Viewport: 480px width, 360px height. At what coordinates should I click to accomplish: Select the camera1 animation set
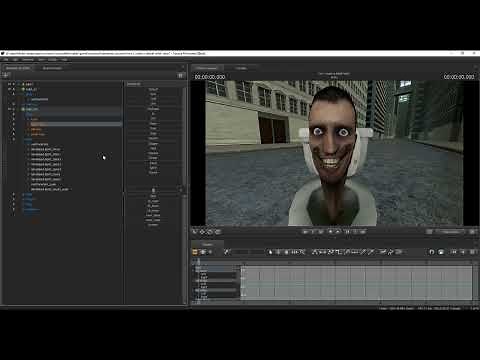[29, 84]
